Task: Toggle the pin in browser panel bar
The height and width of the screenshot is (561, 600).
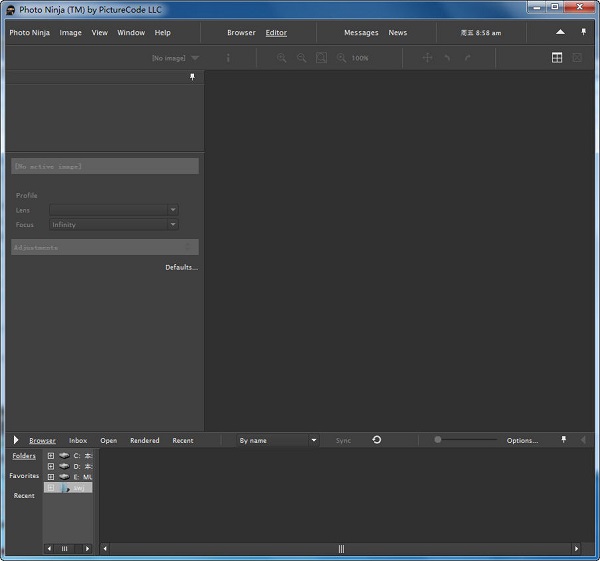Action: point(563,440)
